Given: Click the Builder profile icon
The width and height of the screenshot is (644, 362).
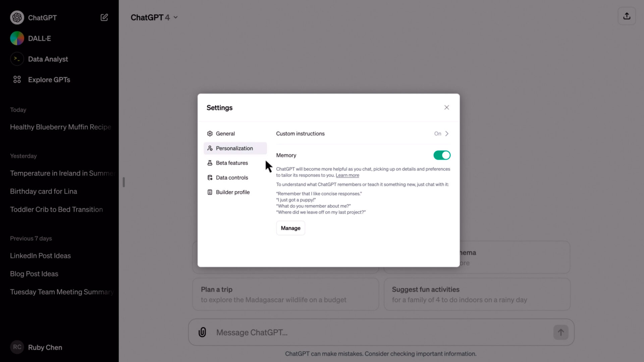Looking at the screenshot, I should (x=210, y=192).
